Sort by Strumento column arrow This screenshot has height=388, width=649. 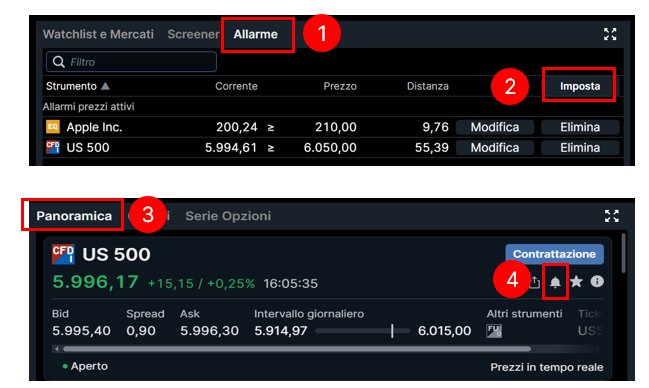coord(106,86)
